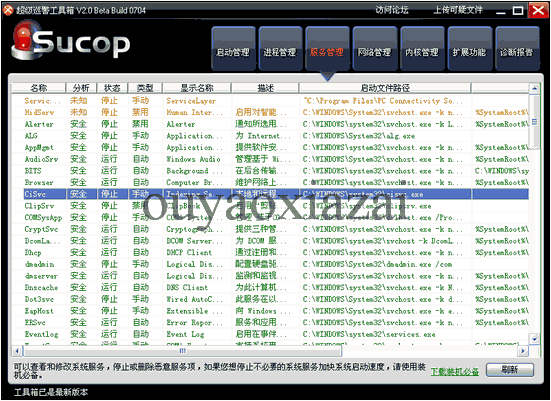Sort by the 分析 column header
The width and height of the screenshot is (551, 401).
(x=81, y=88)
